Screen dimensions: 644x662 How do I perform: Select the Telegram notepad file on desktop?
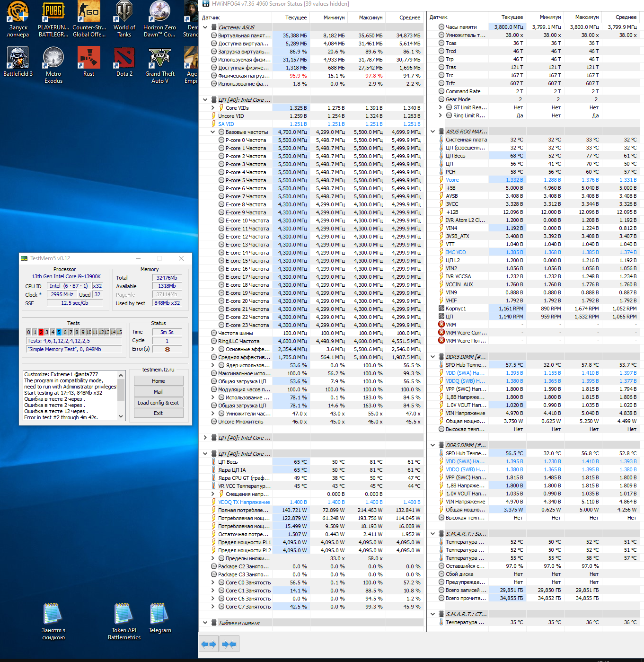pyautogui.click(x=160, y=618)
